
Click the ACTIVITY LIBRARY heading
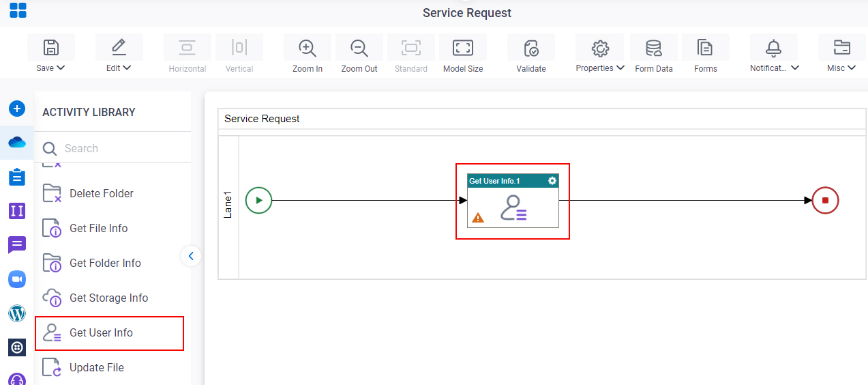(89, 112)
